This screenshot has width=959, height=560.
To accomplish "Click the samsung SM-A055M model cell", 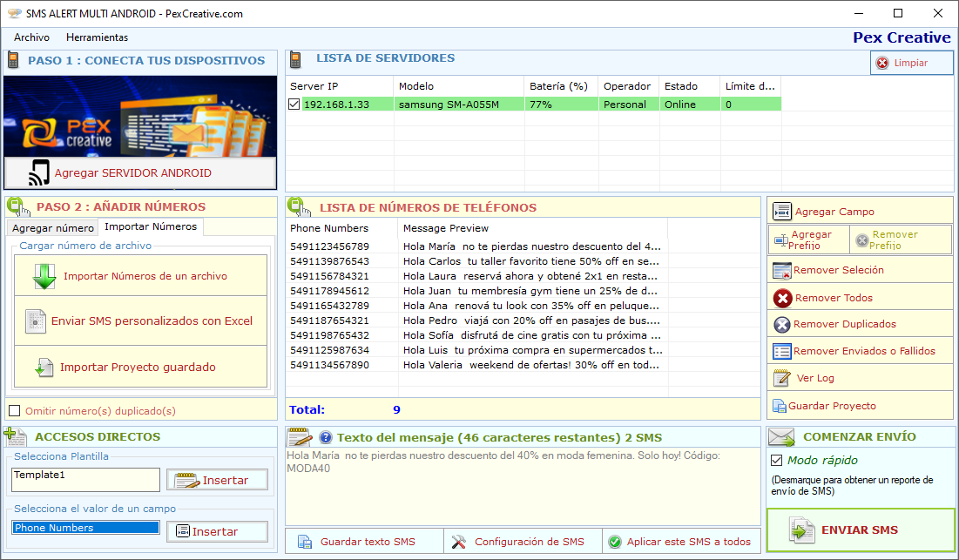I will coord(459,105).
